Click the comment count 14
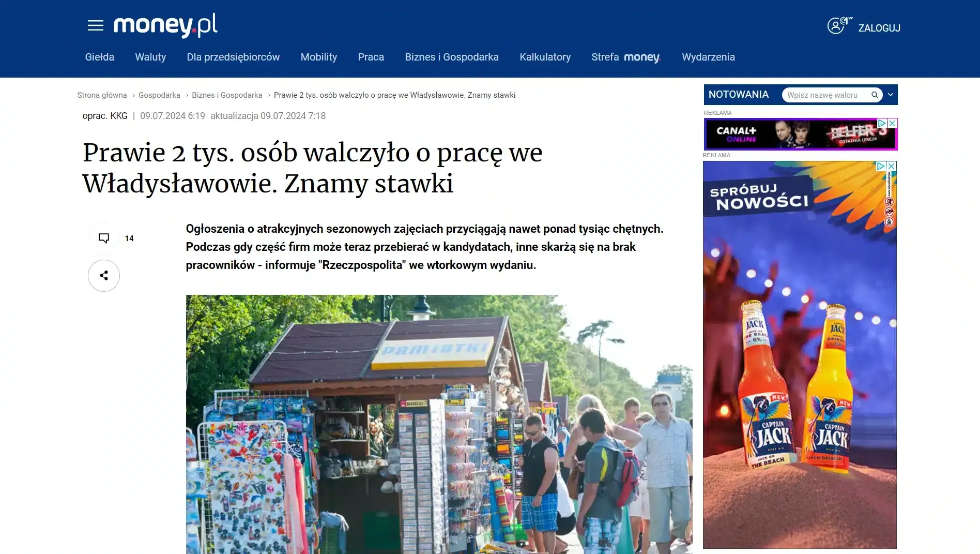Image resolution: width=980 pixels, height=554 pixels. [x=129, y=238]
